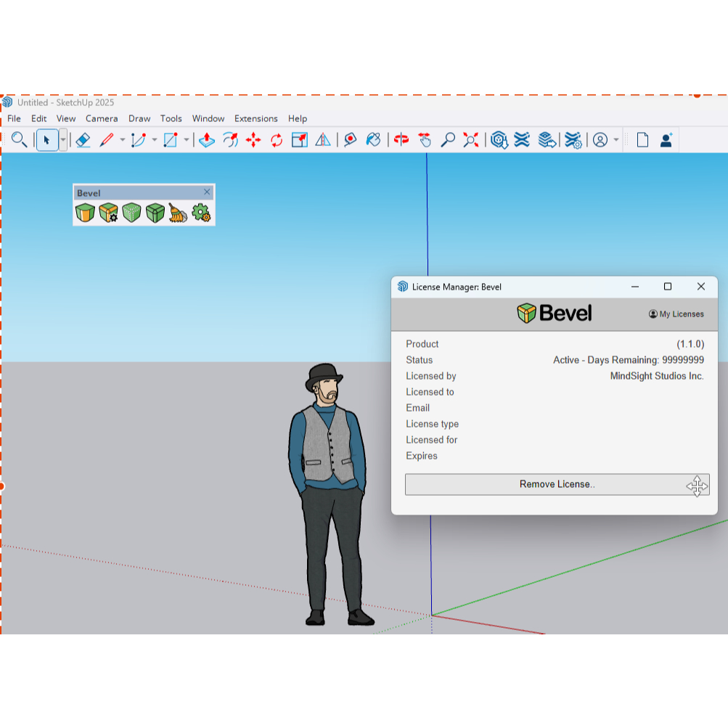Pick the Eraser tool

pos(83,140)
